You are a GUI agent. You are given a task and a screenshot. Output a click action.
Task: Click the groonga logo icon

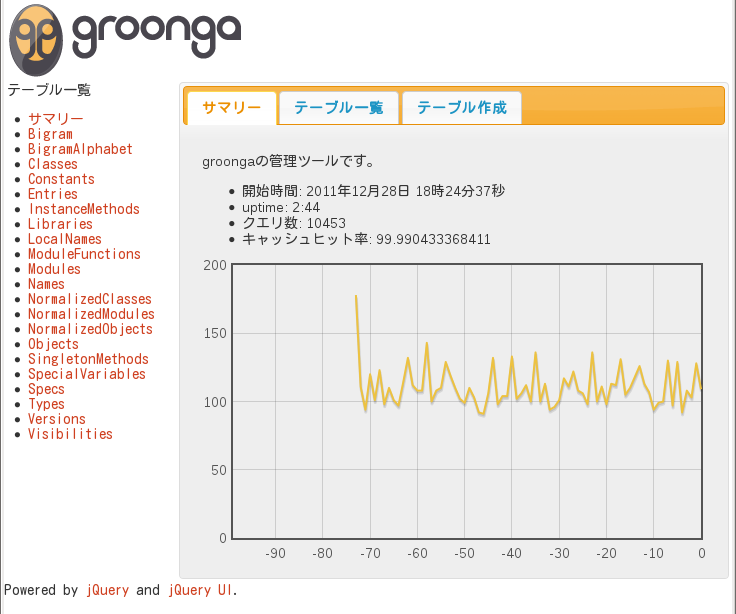36,40
